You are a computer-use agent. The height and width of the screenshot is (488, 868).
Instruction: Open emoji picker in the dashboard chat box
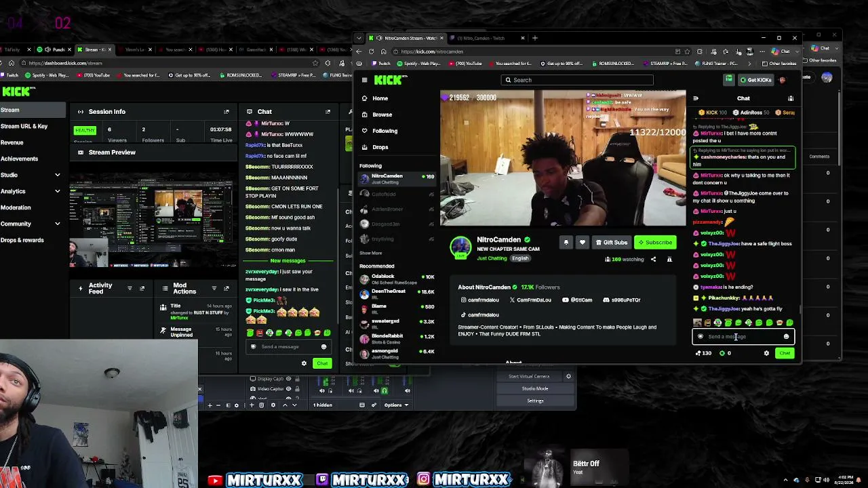point(323,347)
